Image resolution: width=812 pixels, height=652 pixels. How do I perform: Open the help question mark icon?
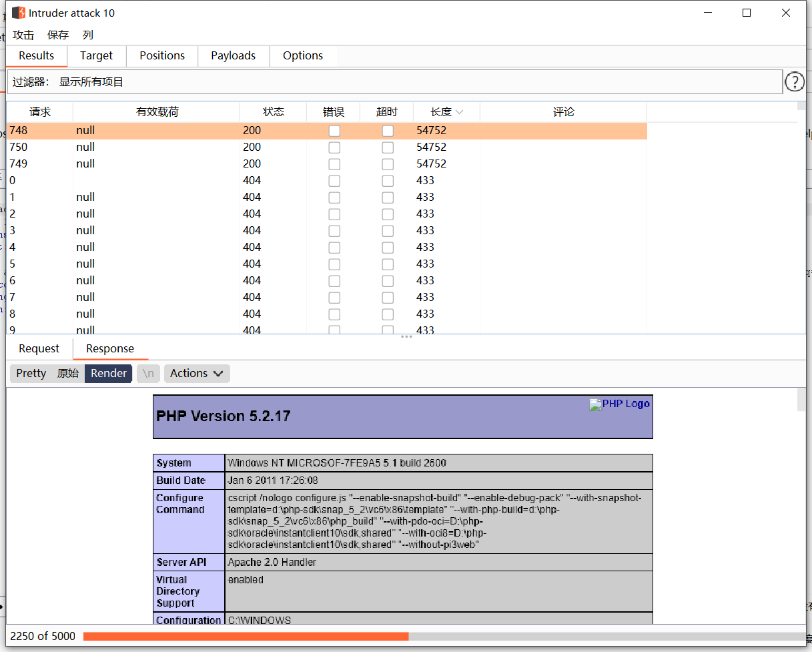[x=794, y=82]
